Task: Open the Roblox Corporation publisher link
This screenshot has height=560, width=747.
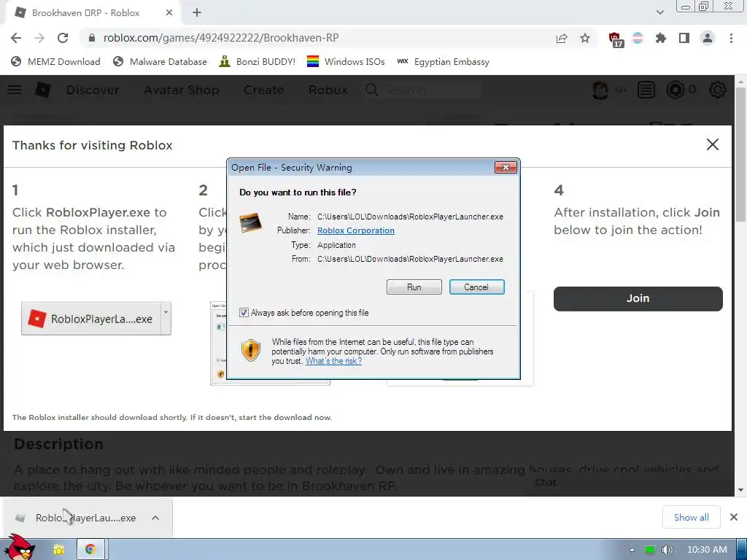Action: pyautogui.click(x=356, y=230)
